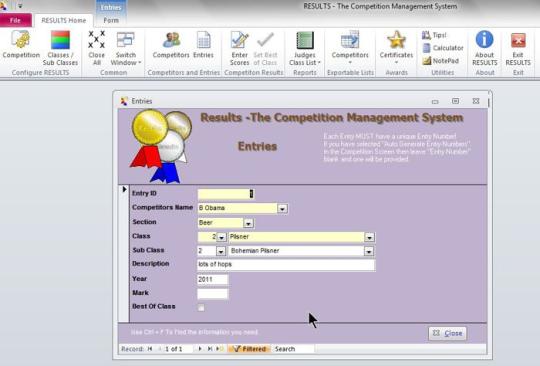Click the Entries contextual tab header
Image resolution: width=540 pixels, height=366 pixels.
coord(111,7)
